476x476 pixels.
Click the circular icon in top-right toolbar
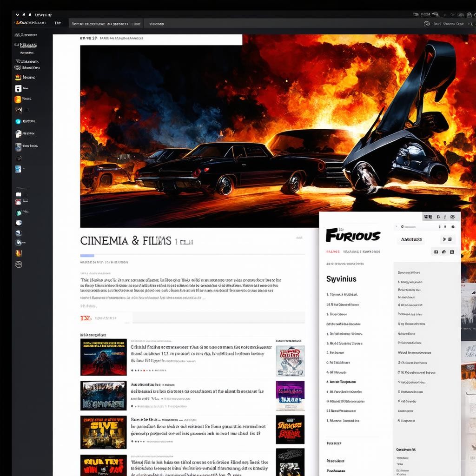tap(427, 24)
